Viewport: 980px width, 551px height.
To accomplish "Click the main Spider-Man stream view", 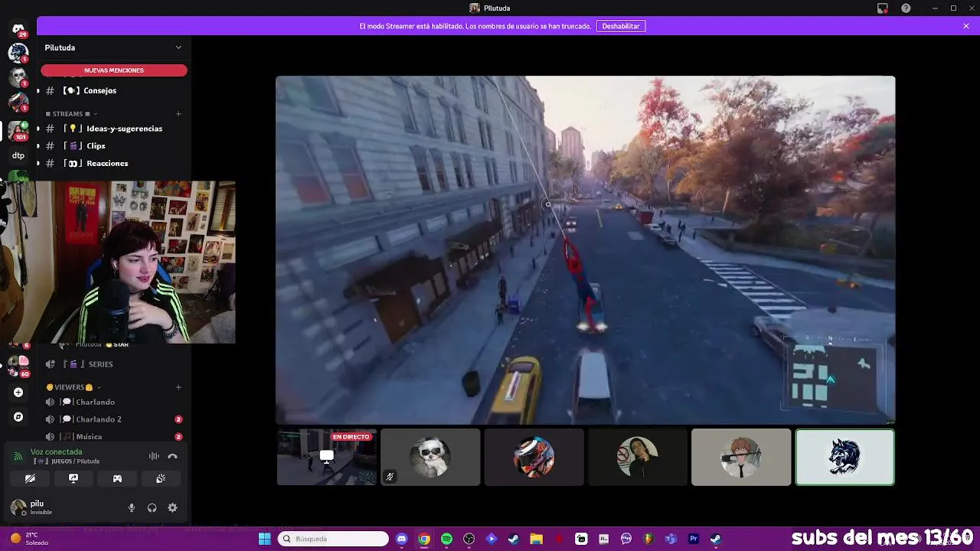I will [x=586, y=250].
